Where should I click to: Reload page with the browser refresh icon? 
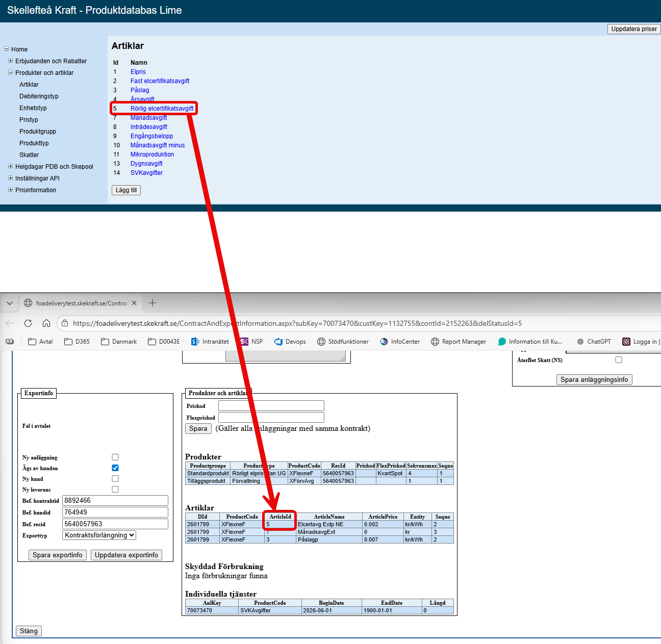(x=28, y=323)
